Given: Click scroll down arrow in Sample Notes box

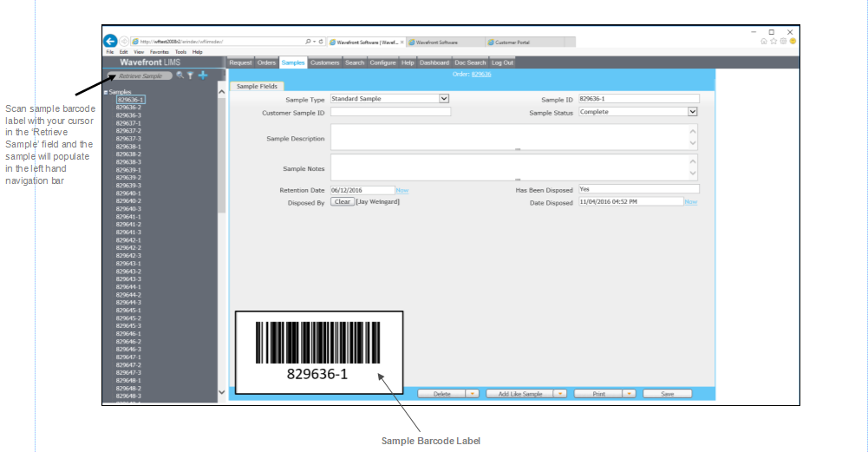Looking at the screenshot, I should (x=693, y=174).
